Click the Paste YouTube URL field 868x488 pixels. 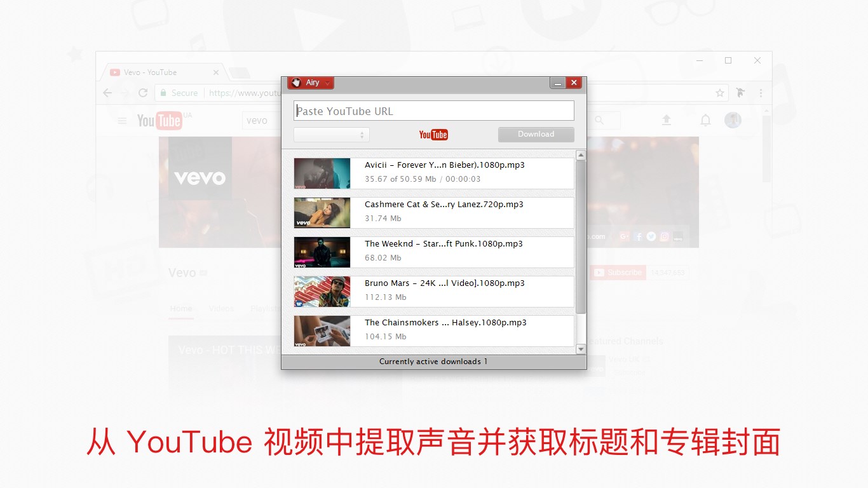pyautogui.click(x=434, y=111)
